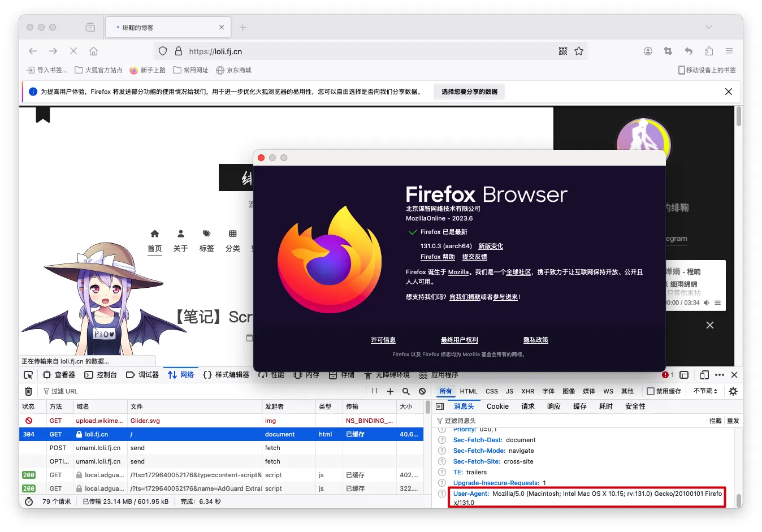Open the extensions puzzle icon
This screenshot has height=532, width=762.
(x=709, y=51)
